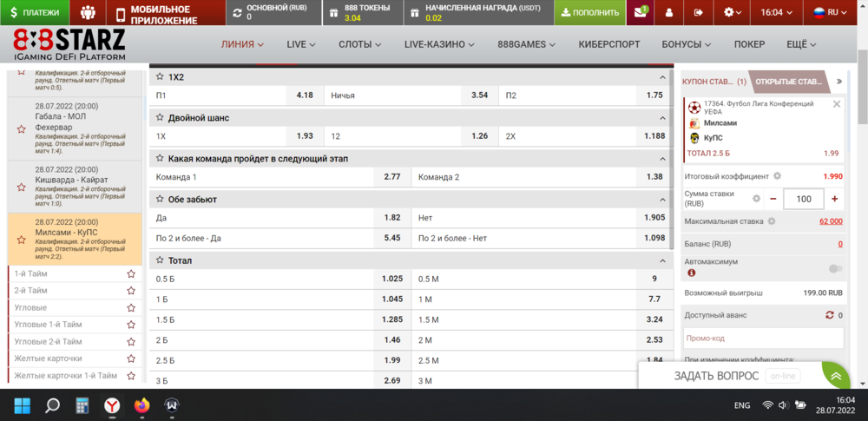The image size is (868, 421).
Task: Collapse the Обе забьют section
Action: [661, 200]
